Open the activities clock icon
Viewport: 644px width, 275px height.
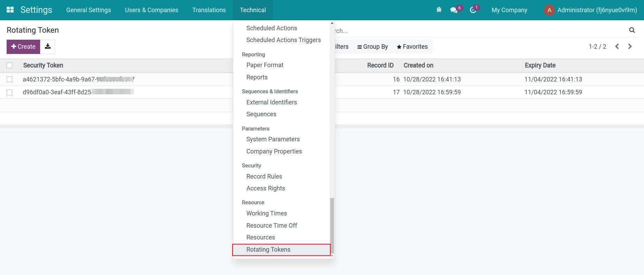point(473,10)
